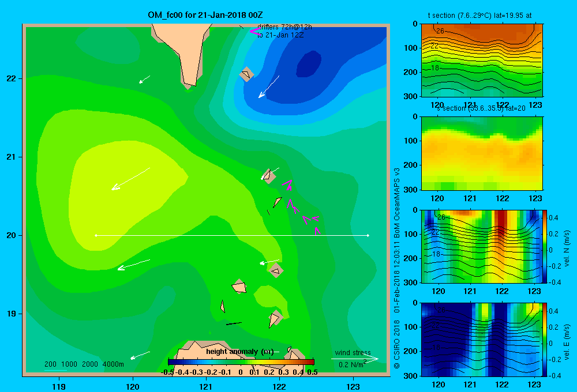The height and width of the screenshot is (392, 577).
Task: Click the "s section" lat=20 title
Action: click(481, 108)
